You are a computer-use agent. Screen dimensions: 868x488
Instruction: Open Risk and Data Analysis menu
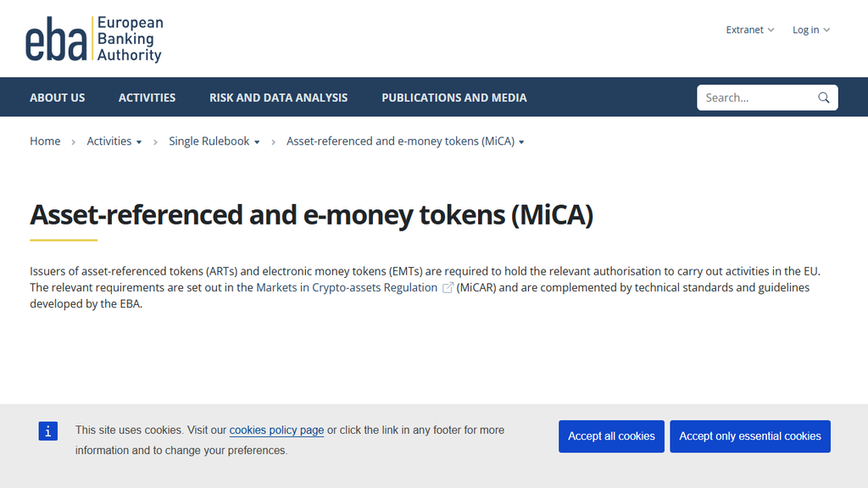(278, 97)
